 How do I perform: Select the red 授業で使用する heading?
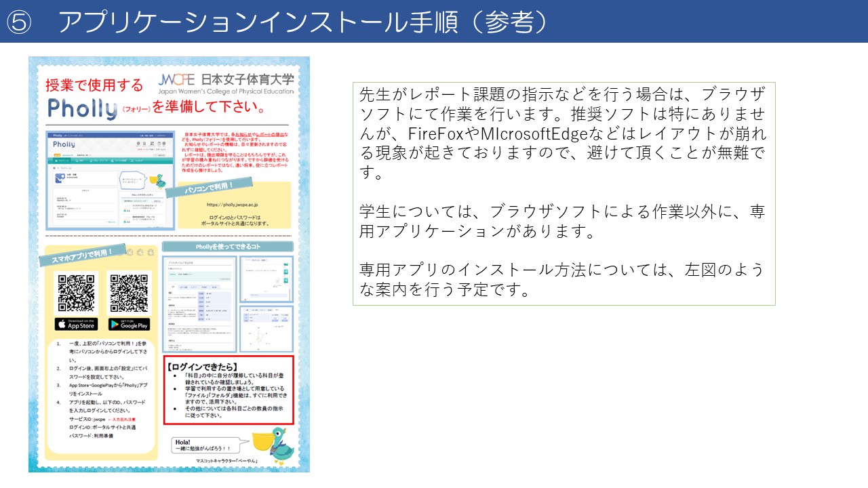pos(94,85)
